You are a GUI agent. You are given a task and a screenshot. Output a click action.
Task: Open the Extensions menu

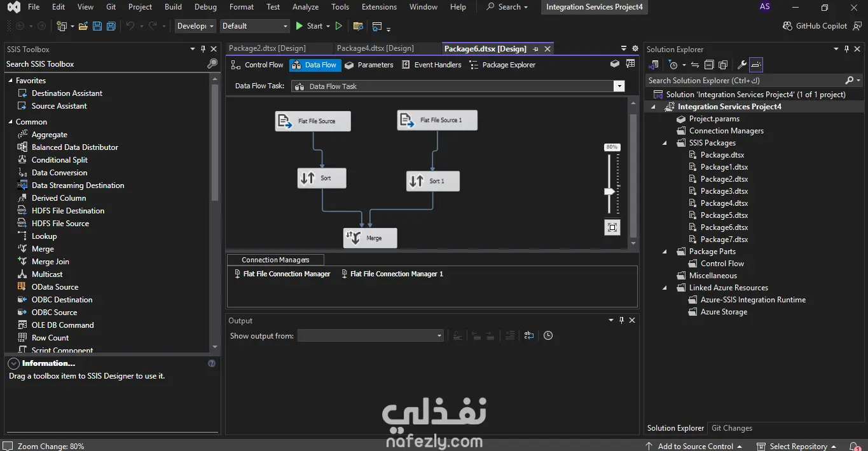point(379,7)
